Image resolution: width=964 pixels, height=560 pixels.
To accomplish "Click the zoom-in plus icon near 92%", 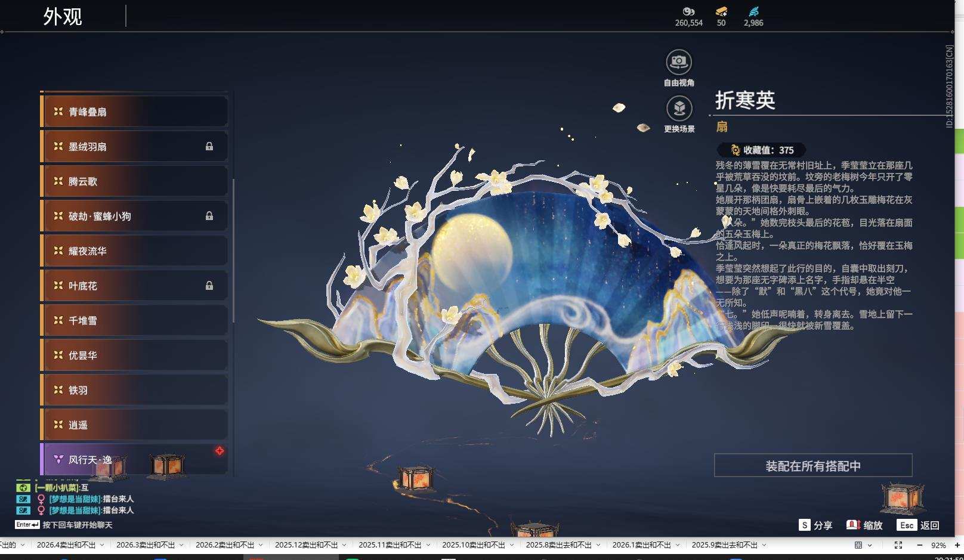I will point(957,545).
